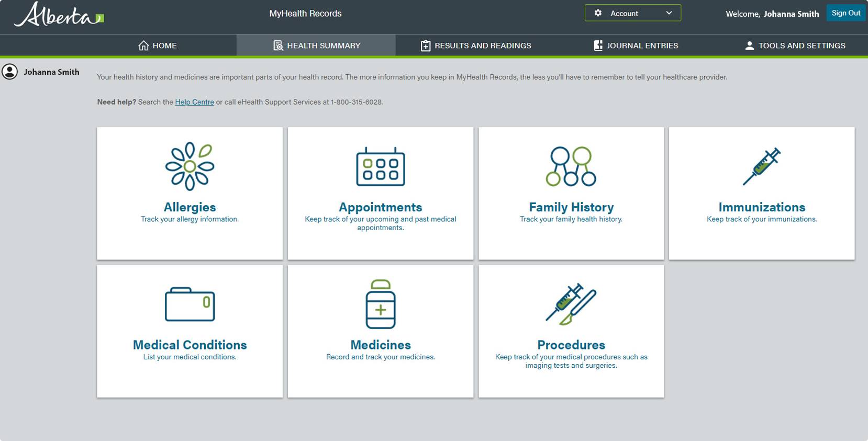
Task: Open the Procedures title link
Action: (571, 345)
